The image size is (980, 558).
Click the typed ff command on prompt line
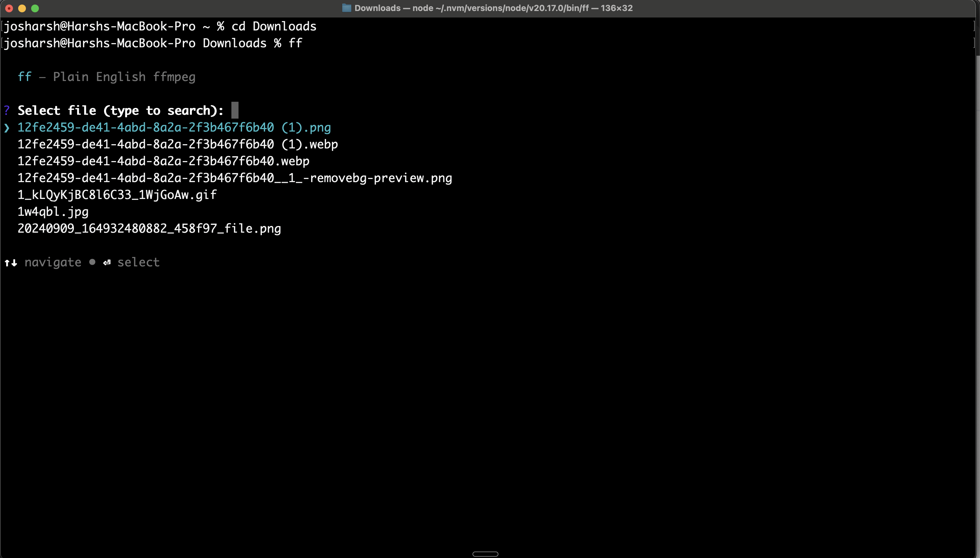tap(295, 43)
